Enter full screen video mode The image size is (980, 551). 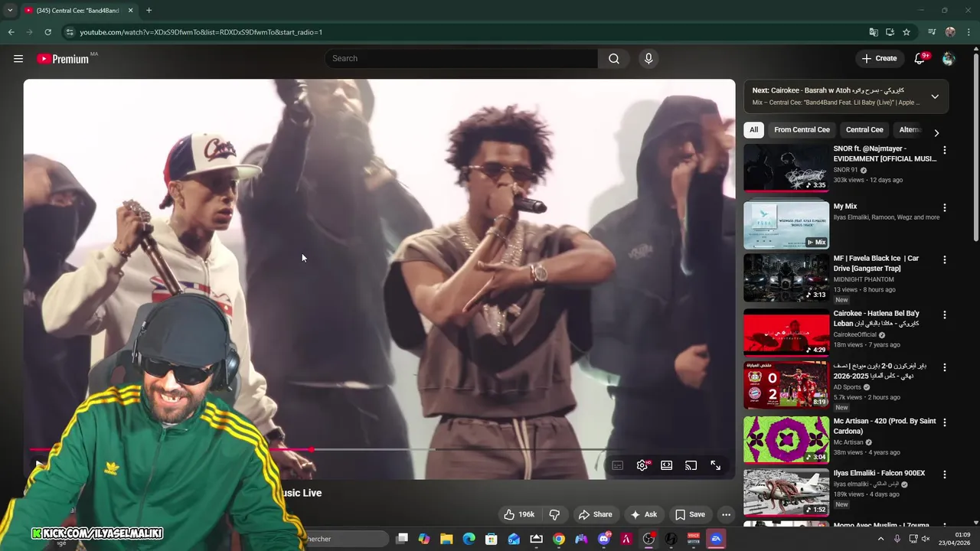[716, 465]
